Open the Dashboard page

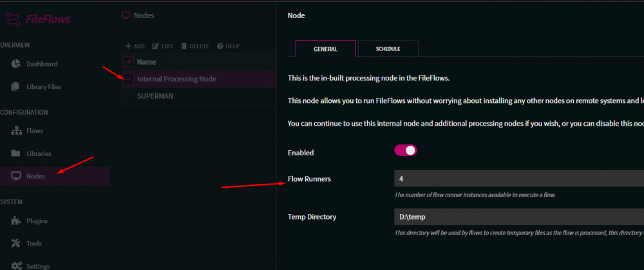point(42,64)
